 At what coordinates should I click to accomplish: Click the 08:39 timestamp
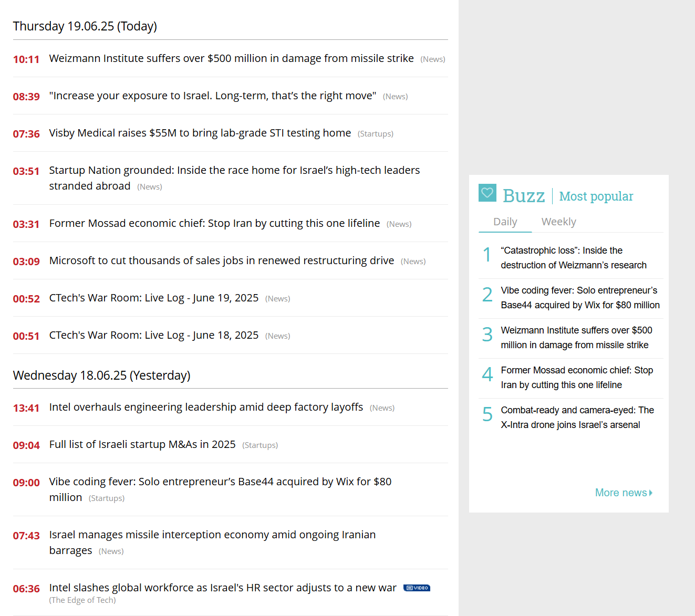tap(26, 97)
